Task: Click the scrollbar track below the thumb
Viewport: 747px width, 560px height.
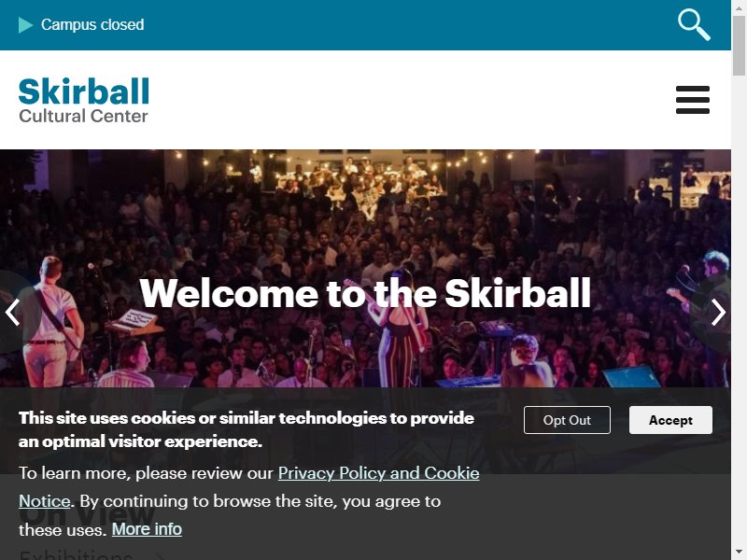Action: [x=739, y=310]
